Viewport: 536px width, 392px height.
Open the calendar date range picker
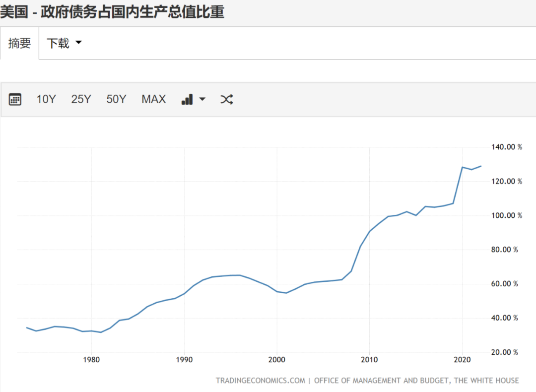pyautogui.click(x=15, y=99)
